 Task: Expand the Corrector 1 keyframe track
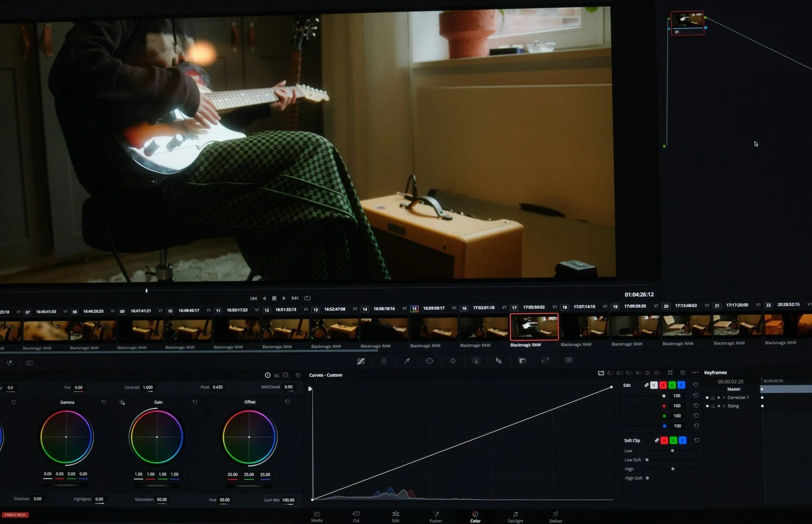[x=724, y=398]
